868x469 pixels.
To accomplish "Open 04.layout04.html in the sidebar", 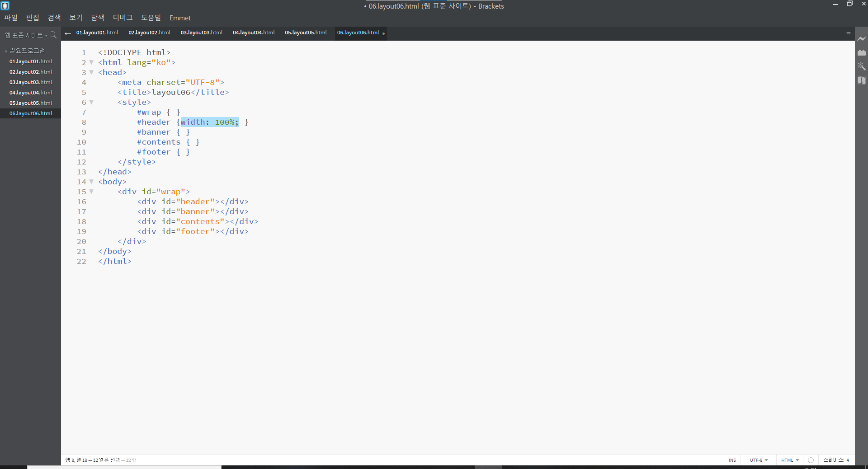I will (30, 93).
